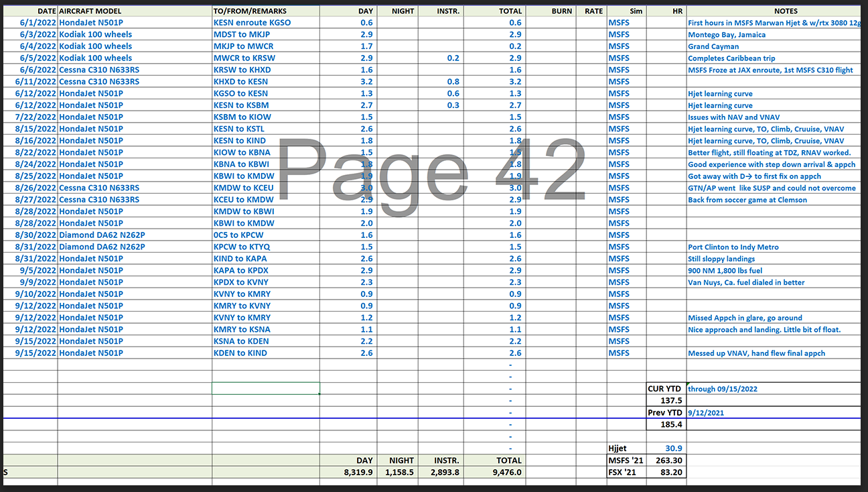Click the 9,476.0 grand TOTAL cell
Screen dimensions: 868x492
495,472
